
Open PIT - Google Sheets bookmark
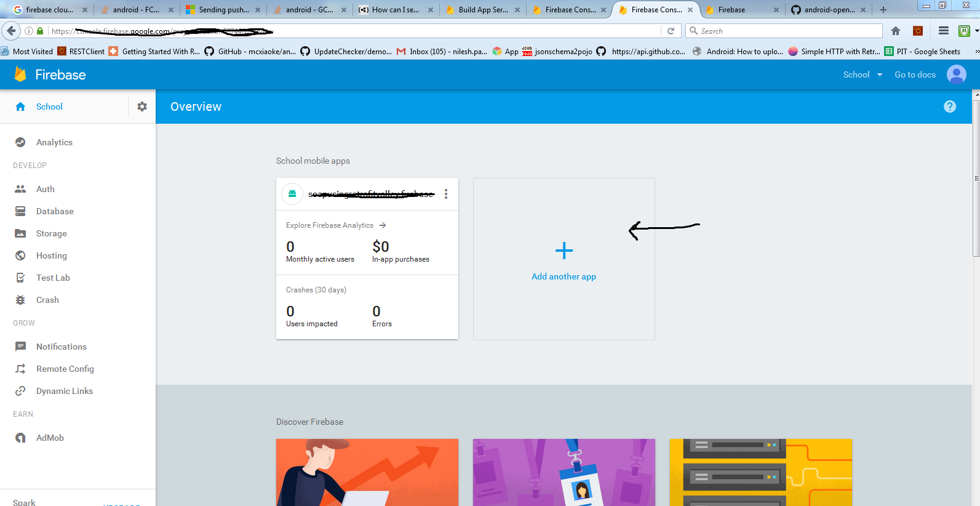click(922, 52)
